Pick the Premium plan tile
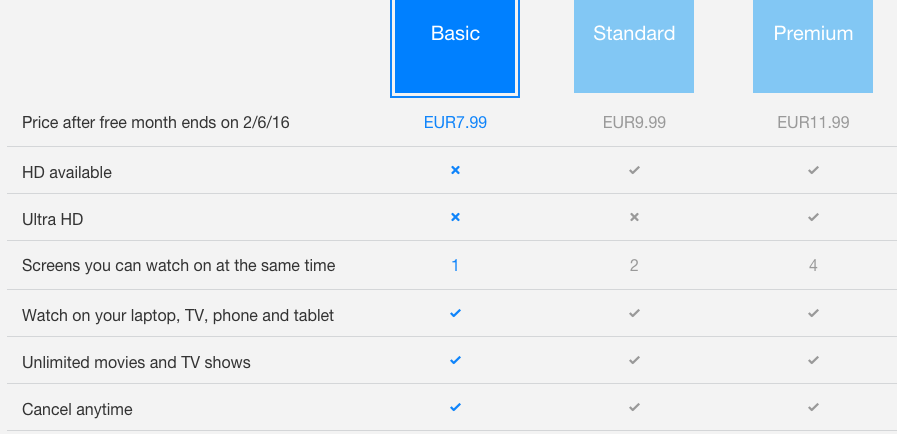 click(x=813, y=46)
